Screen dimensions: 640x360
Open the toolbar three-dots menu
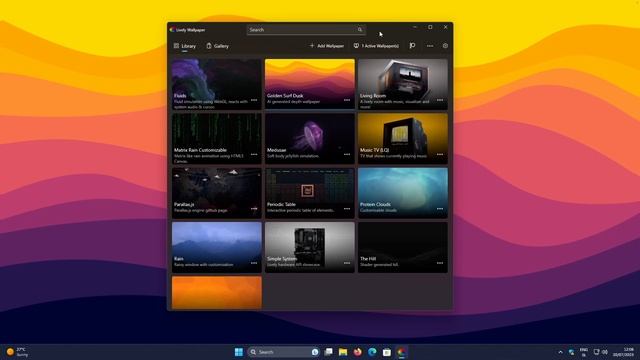tap(430, 46)
